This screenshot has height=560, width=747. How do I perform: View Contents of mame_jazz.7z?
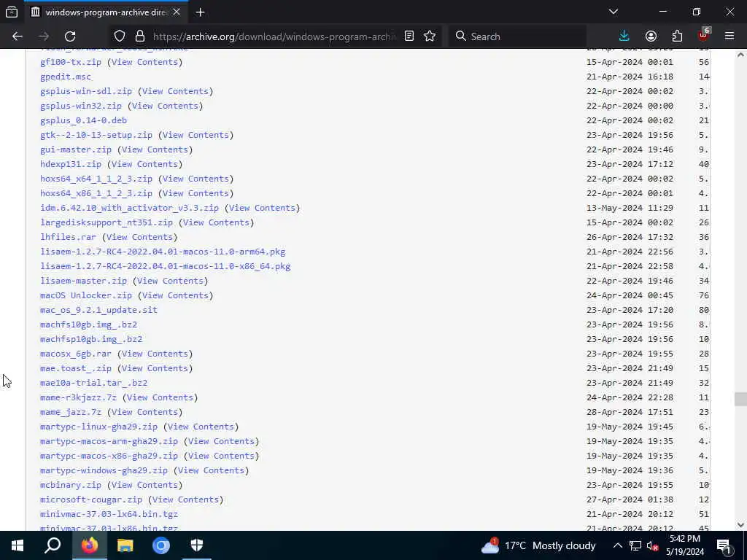click(144, 412)
